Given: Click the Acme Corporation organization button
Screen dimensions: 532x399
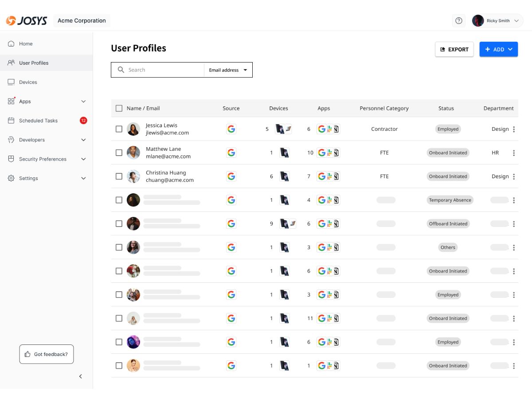Looking at the screenshot, I should (x=82, y=21).
